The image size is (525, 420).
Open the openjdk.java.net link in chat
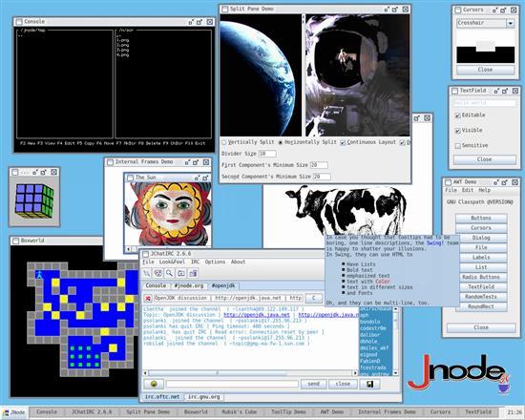point(257,315)
